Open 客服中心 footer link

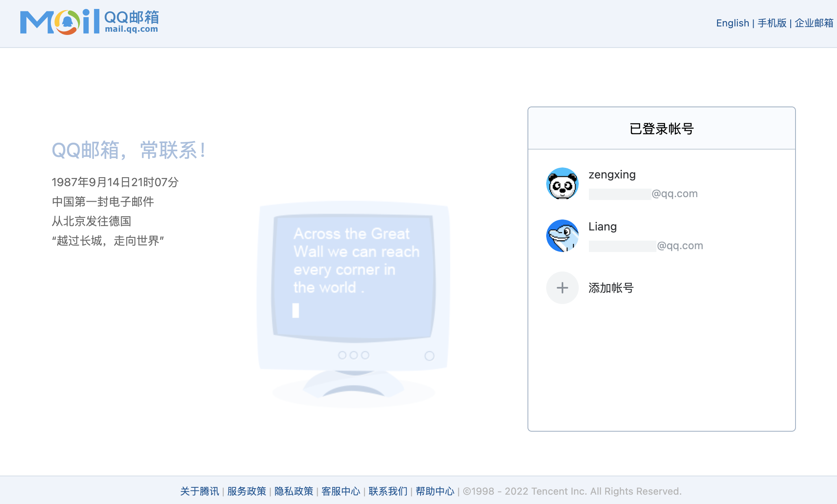coord(341,491)
